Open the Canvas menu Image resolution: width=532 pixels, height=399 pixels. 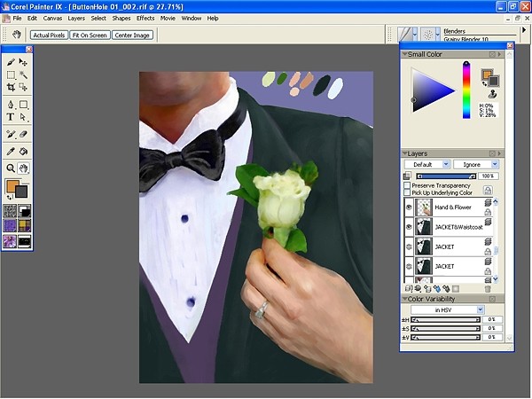click(52, 19)
